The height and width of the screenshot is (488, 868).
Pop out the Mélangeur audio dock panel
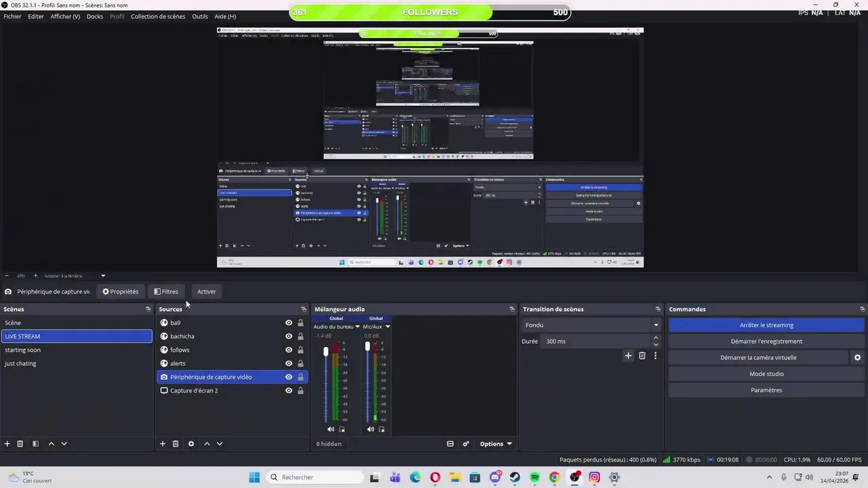point(512,309)
